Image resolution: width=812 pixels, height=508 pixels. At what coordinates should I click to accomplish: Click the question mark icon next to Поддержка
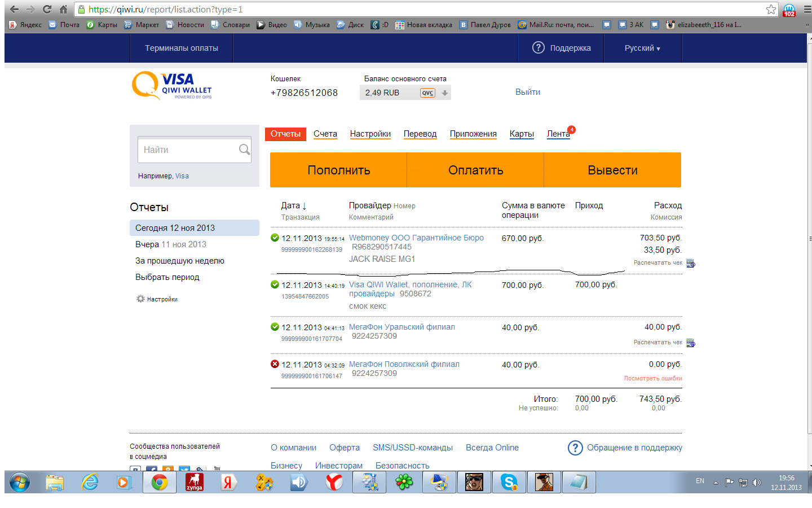(539, 48)
